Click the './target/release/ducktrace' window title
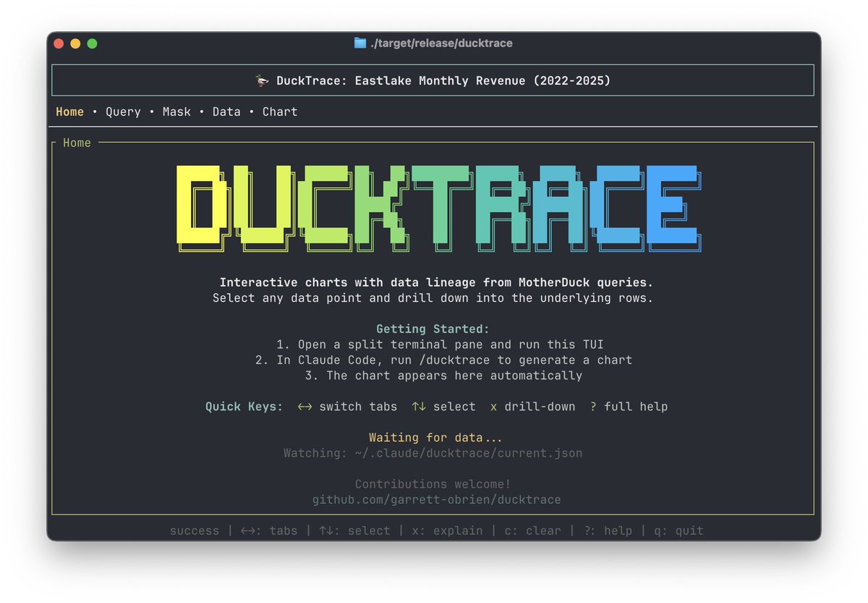This screenshot has width=868, height=603. [x=441, y=43]
